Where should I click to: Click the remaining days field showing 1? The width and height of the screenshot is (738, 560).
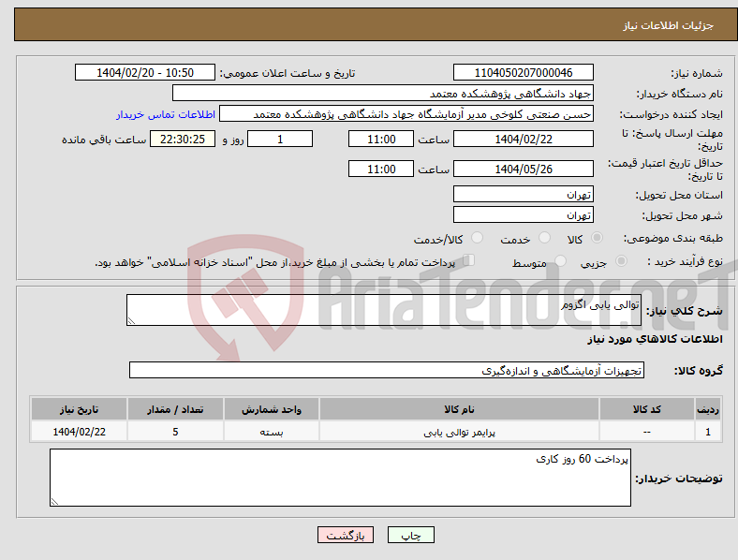click(280, 139)
